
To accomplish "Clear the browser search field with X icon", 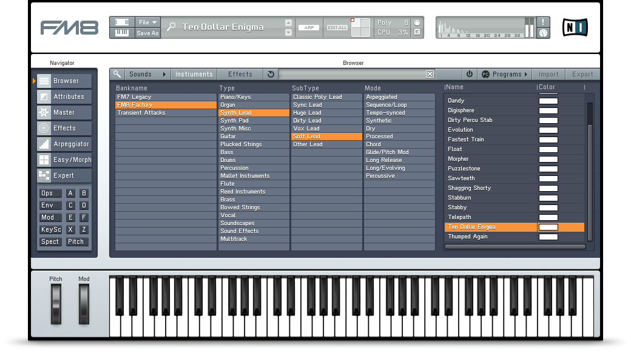I will click(430, 74).
